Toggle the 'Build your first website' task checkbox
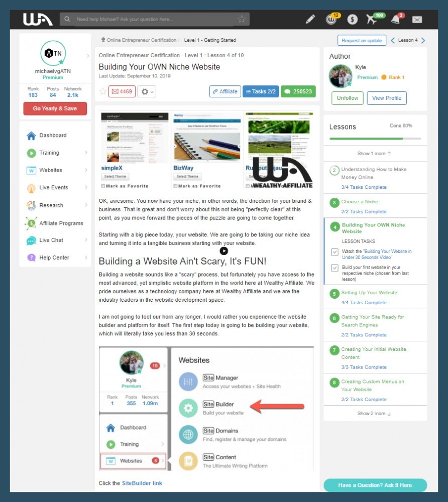Image resolution: width=448 pixels, height=502 pixels. tap(334, 268)
